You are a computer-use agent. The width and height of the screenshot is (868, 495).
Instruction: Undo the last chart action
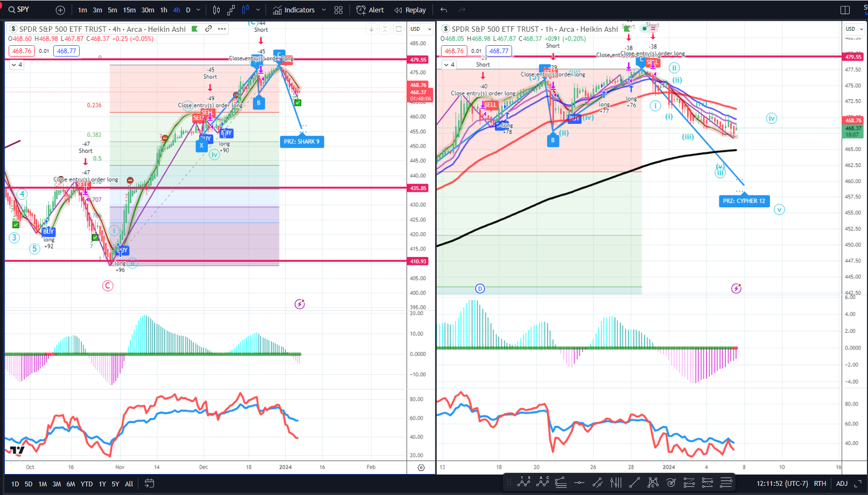click(x=444, y=10)
